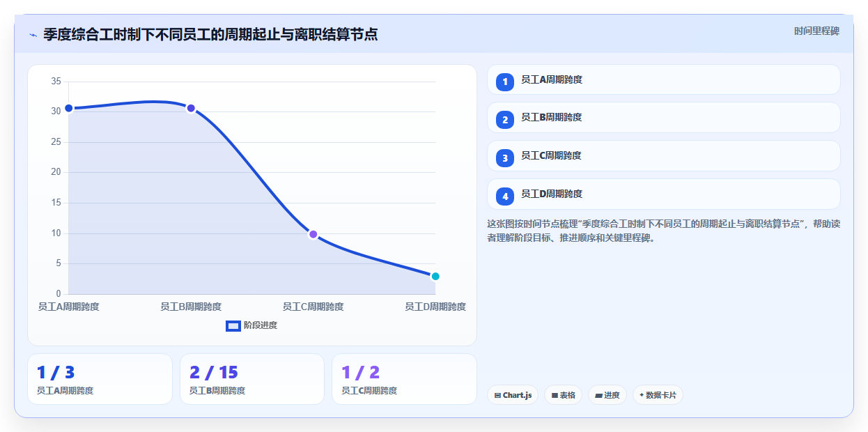Click the 员工A周期跨度 x-axis label
868x432 pixels.
click(x=68, y=307)
